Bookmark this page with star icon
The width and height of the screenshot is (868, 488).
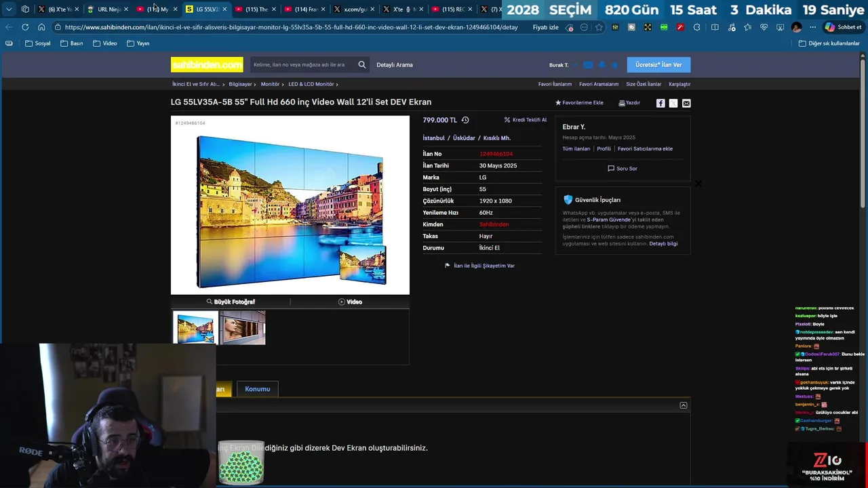[x=599, y=27]
